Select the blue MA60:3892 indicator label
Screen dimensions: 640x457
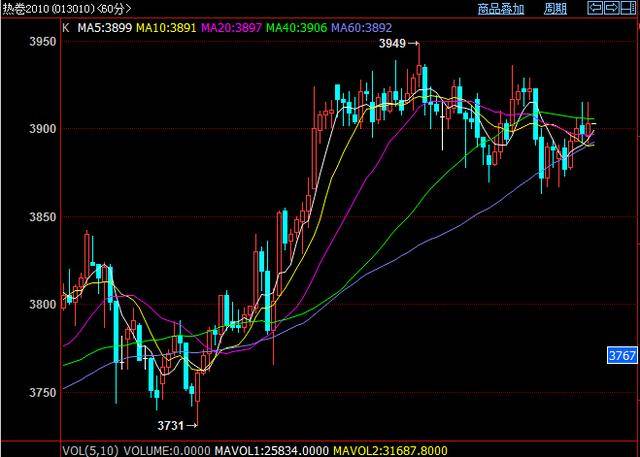coord(363,29)
